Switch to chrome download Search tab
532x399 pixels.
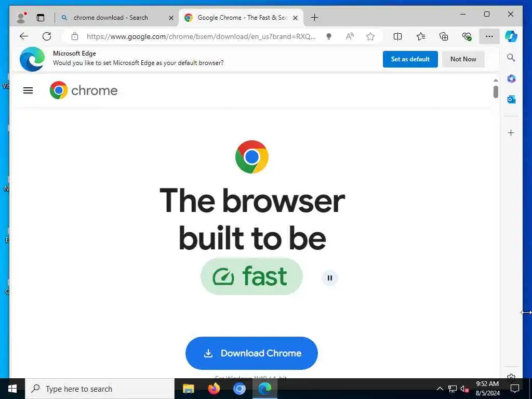pyautogui.click(x=111, y=18)
